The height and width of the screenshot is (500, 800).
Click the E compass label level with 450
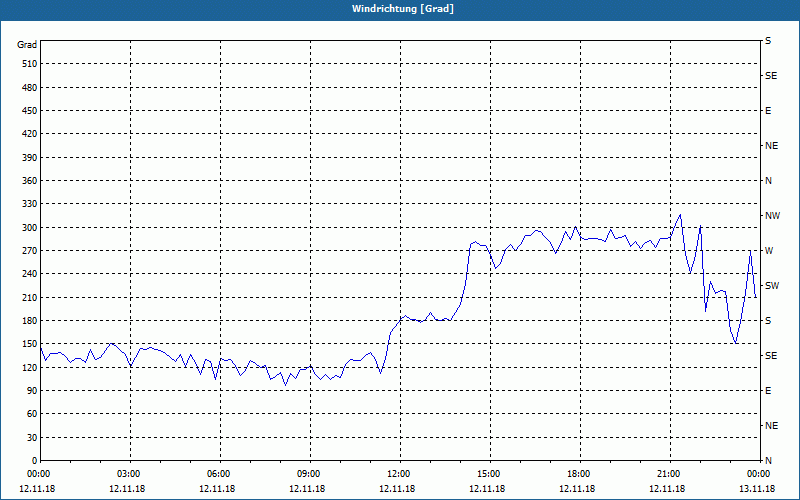click(x=768, y=111)
